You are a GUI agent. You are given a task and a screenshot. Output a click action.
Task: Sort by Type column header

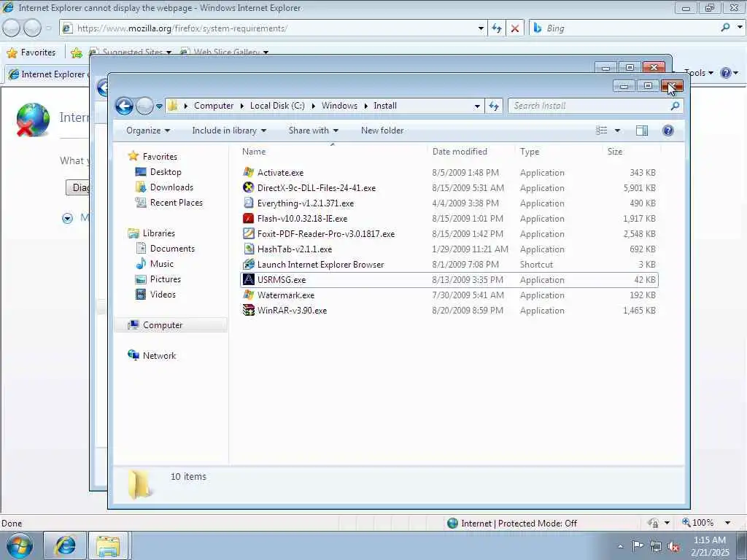click(x=530, y=152)
